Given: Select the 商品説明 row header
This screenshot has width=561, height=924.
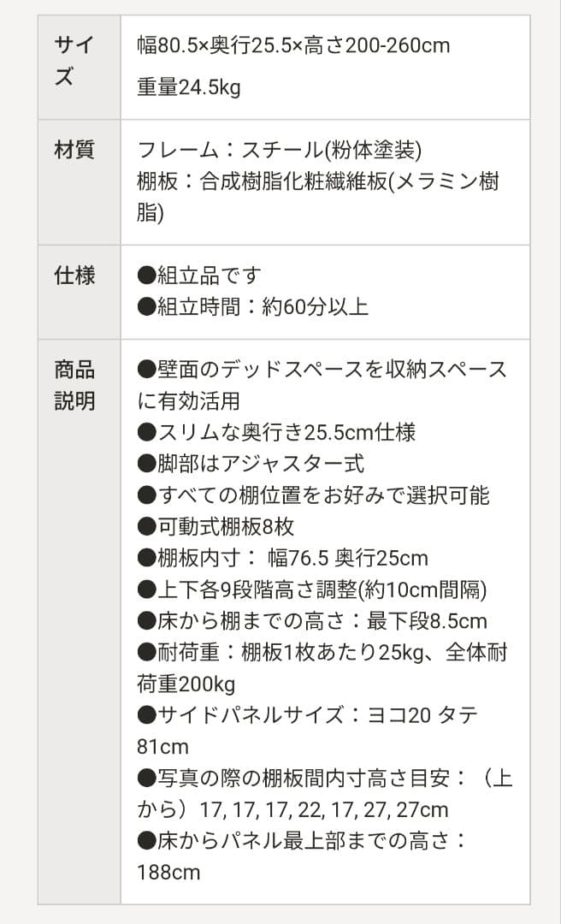Looking at the screenshot, I should point(74,385).
